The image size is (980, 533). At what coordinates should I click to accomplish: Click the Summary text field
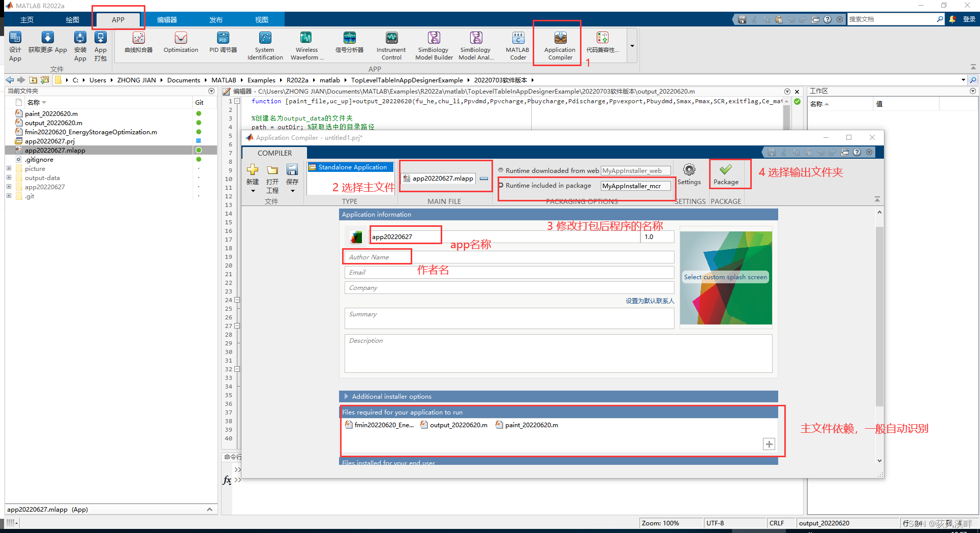(509, 318)
